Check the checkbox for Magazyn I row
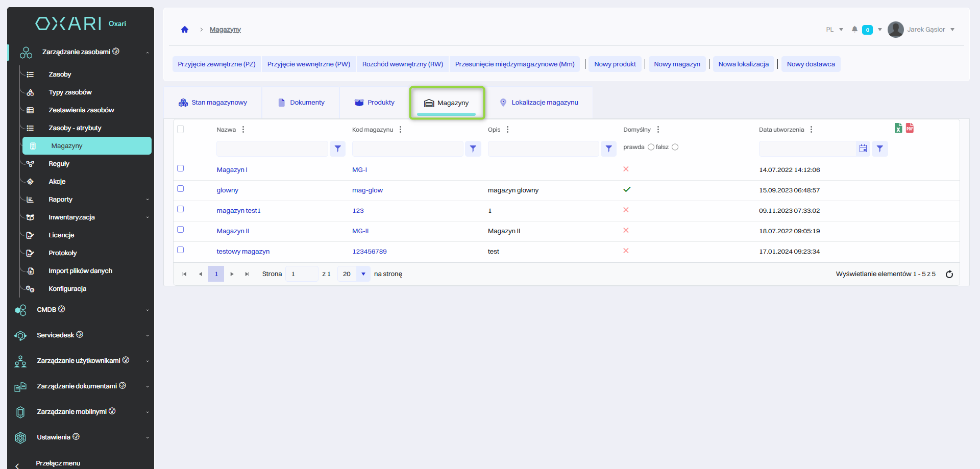Viewport: 980px width, 469px height. click(180, 168)
